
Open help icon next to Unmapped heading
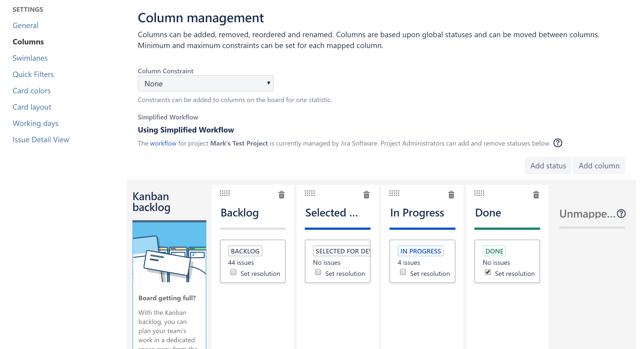pyautogui.click(x=621, y=214)
